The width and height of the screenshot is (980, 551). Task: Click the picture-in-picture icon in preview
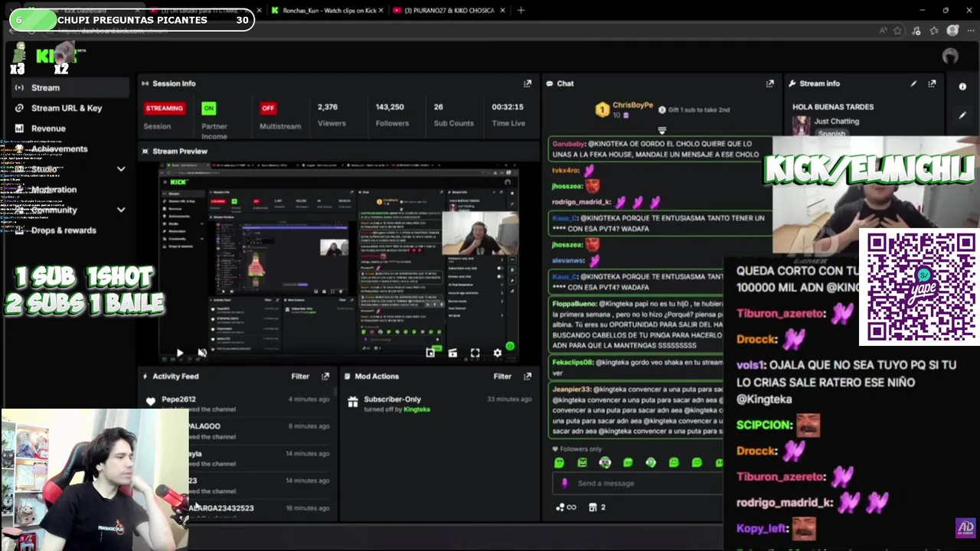point(430,353)
